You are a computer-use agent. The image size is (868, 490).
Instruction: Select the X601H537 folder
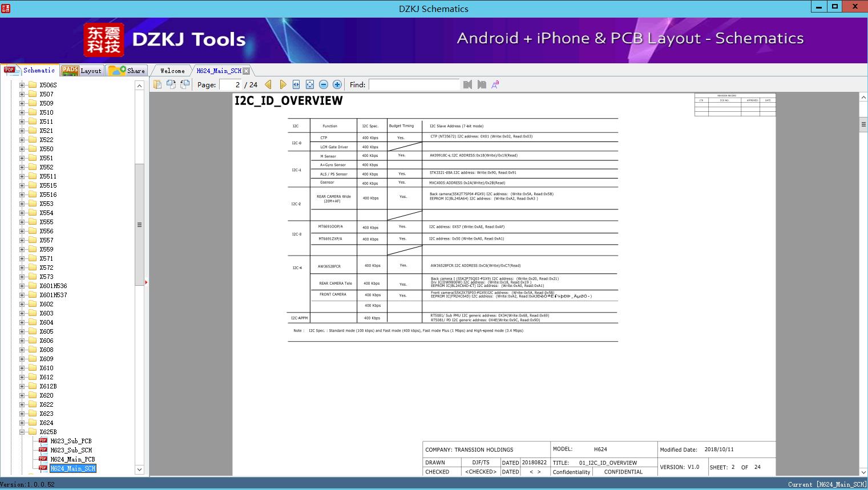[x=53, y=295]
